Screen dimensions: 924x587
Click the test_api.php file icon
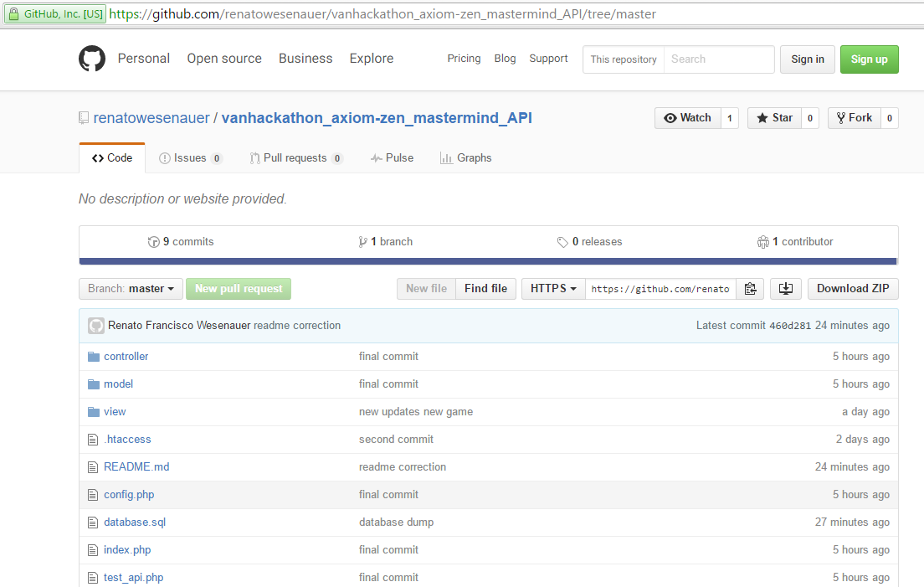[x=93, y=578]
